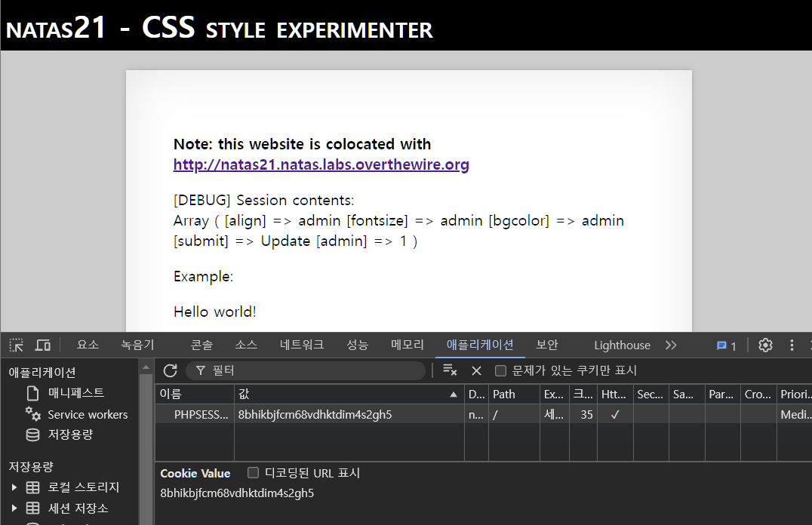The image size is (812, 525).
Task: Open DevTools settings gear icon
Action: pos(765,345)
